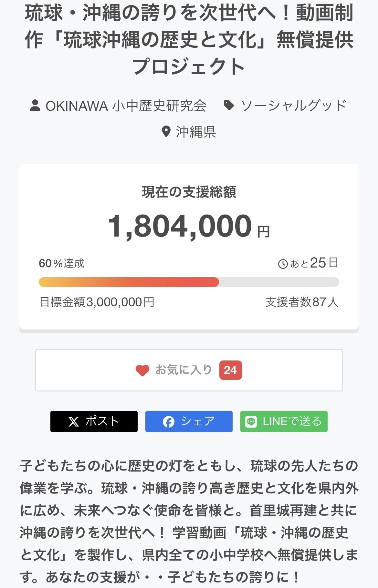
Task: Click the clock icon next to あと25日
Action: click(283, 264)
